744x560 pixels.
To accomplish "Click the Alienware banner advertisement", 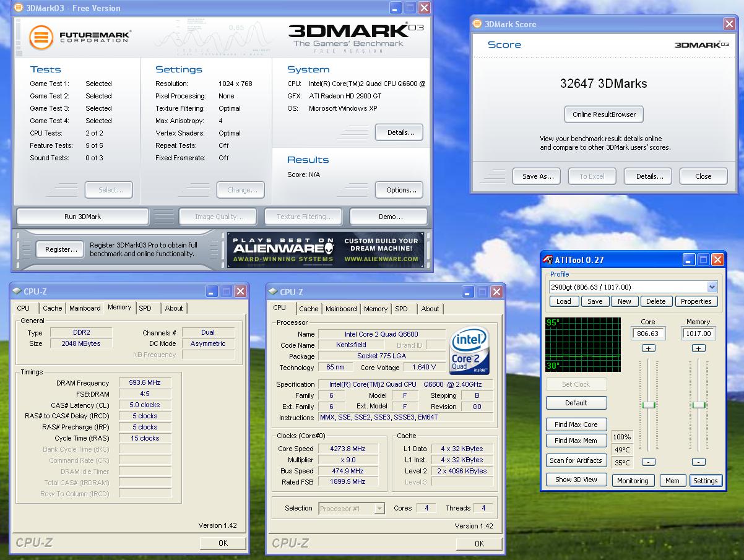I will click(326, 250).
